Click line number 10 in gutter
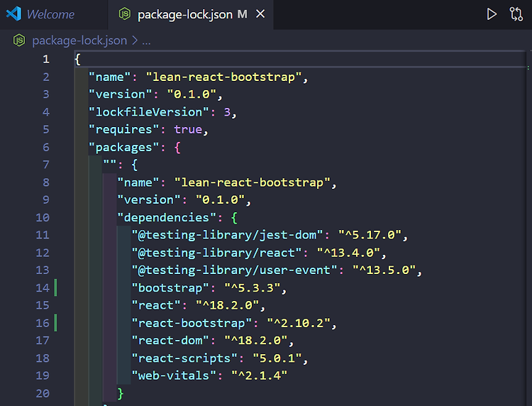 (43, 218)
